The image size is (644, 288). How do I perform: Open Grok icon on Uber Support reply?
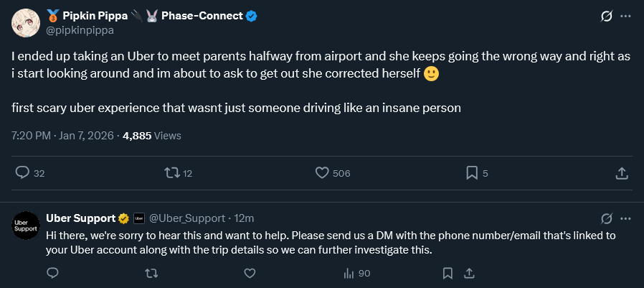[x=606, y=218]
